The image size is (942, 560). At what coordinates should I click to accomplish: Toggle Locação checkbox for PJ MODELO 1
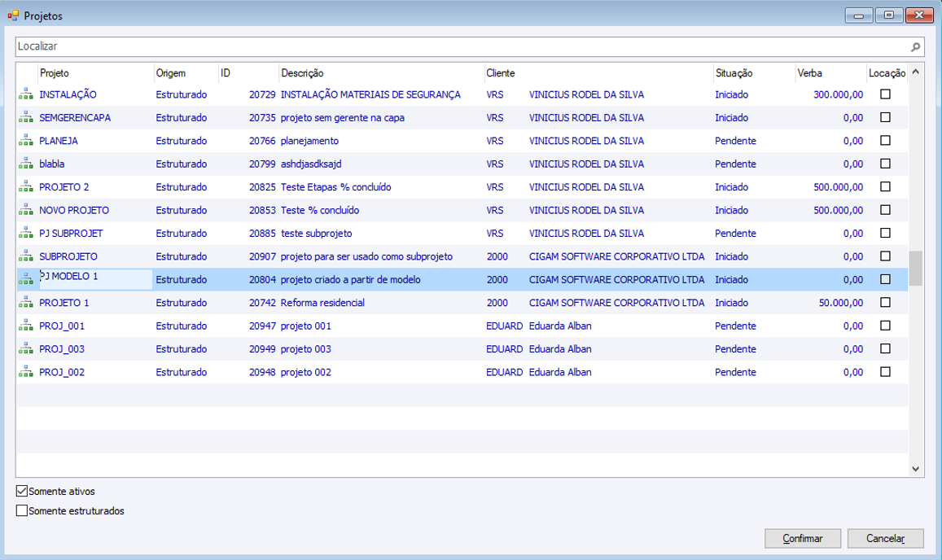[x=885, y=279]
